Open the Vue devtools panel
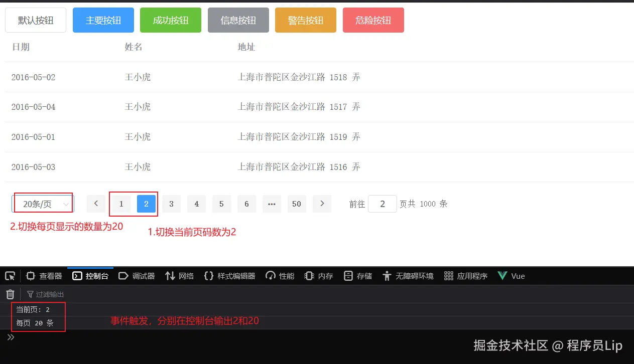The image size is (634, 364). pyautogui.click(x=511, y=275)
